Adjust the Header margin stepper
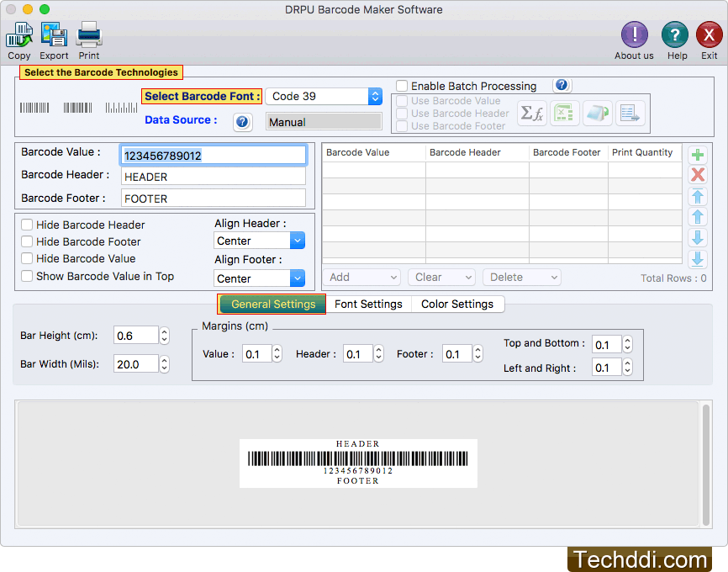This screenshot has height=572, width=728. pos(379,353)
